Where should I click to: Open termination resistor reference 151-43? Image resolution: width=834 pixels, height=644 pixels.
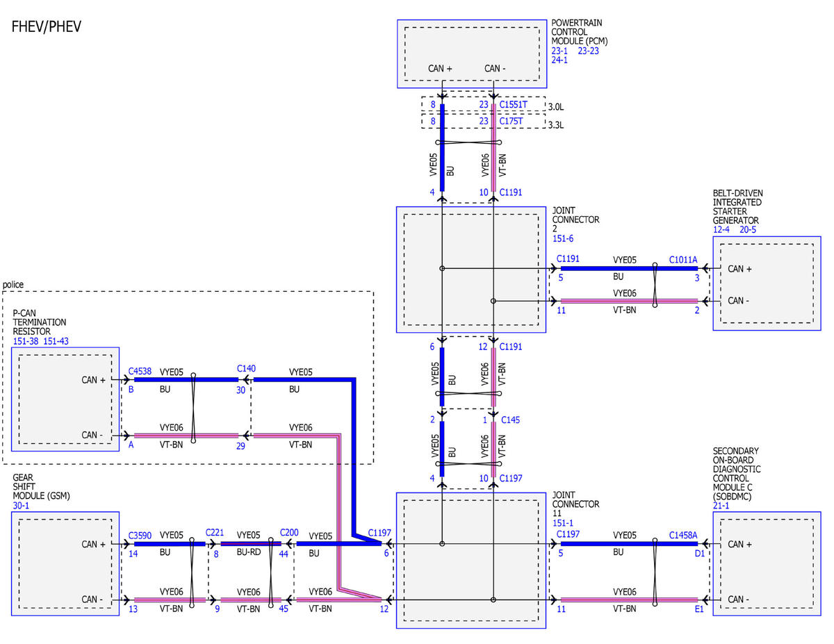[x=56, y=340]
